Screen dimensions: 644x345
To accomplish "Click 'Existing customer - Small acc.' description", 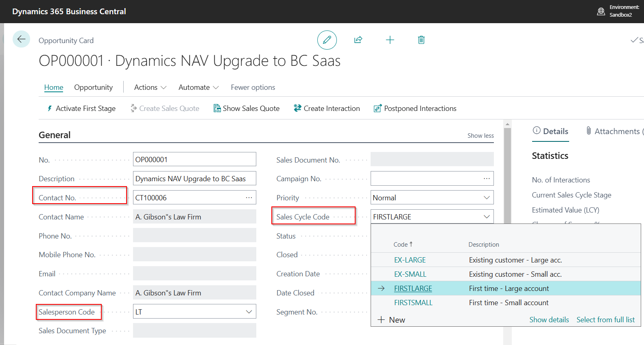I will tap(515, 274).
